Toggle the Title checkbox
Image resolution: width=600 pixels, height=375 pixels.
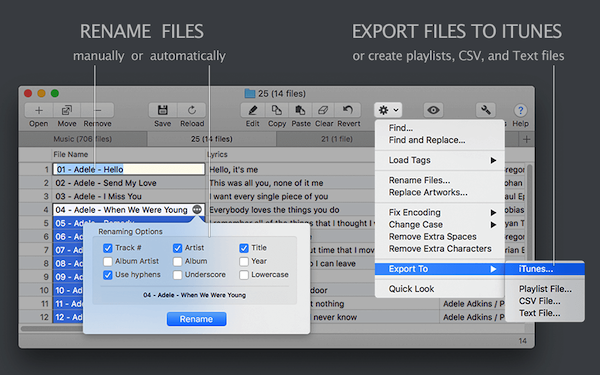[x=244, y=248]
